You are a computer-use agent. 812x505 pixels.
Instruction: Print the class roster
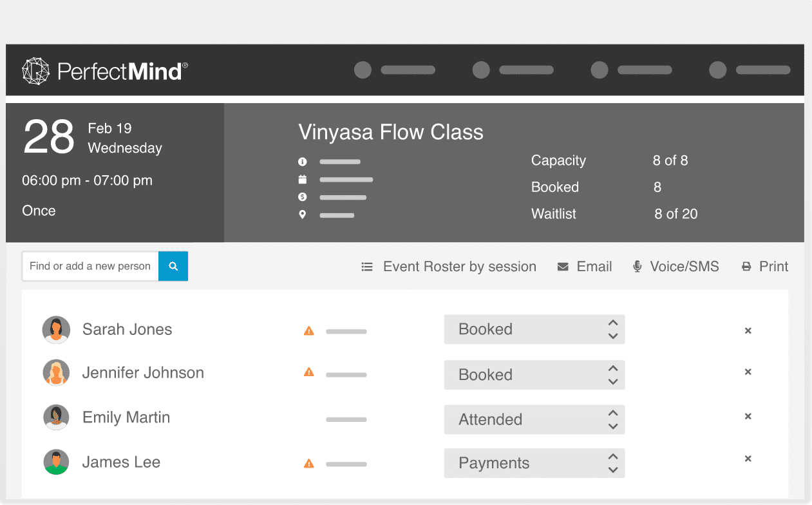click(765, 267)
